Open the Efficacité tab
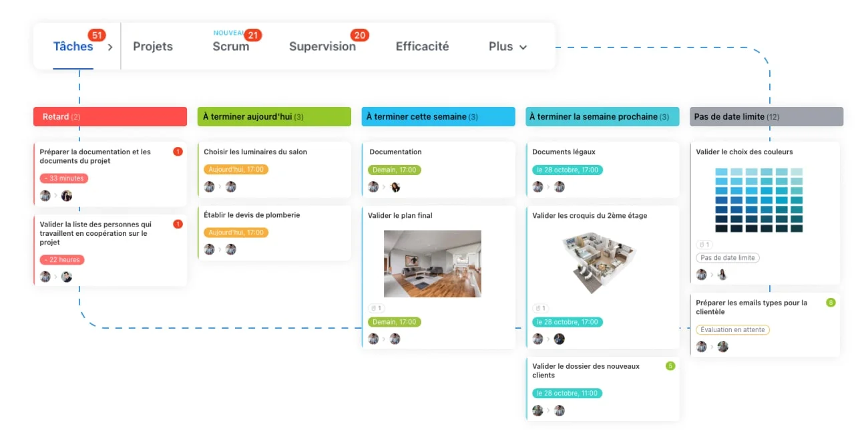 click(x=422, y=47)
